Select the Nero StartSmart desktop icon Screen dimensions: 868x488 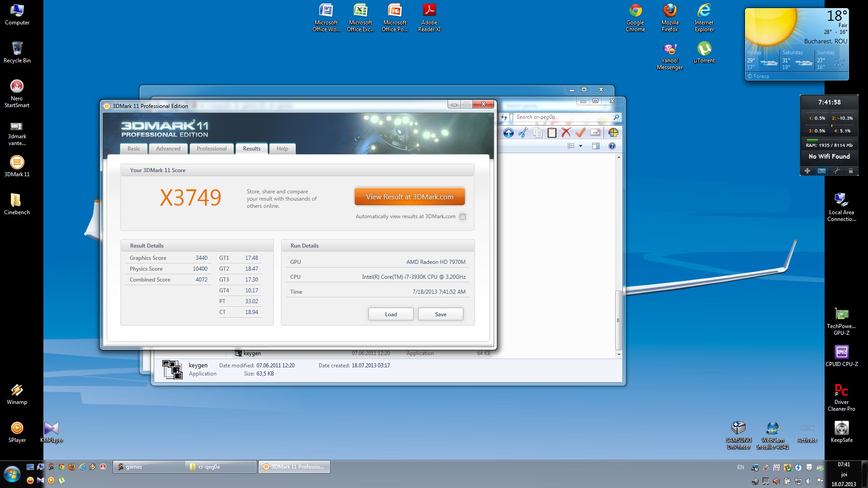(17, 94)
